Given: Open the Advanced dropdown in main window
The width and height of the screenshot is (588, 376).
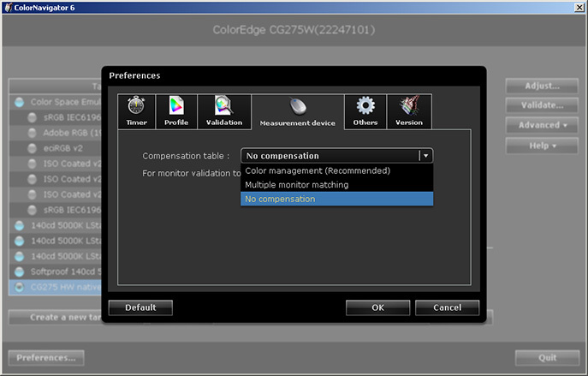Looking at the screenshot, I should click(542, 125).
